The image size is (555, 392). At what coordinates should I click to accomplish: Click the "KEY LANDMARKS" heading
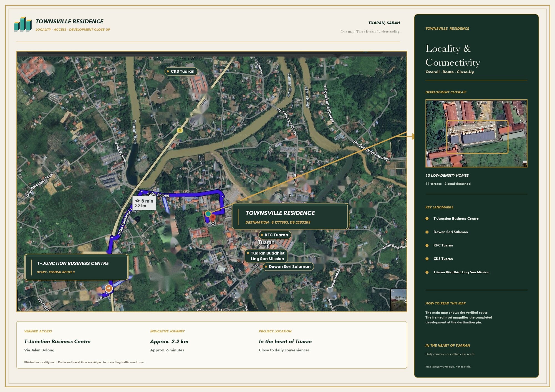pos(439,207)
